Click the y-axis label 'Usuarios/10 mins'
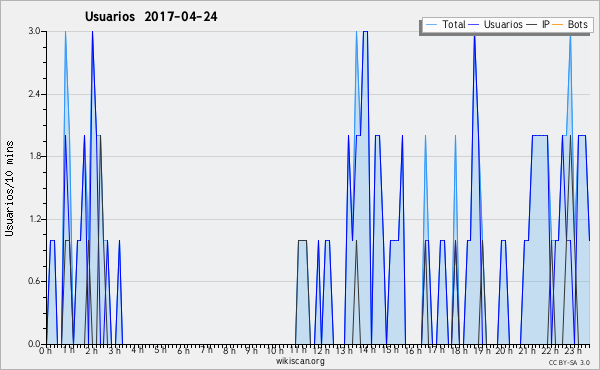 pyautogui.click(x=9, y=188)
